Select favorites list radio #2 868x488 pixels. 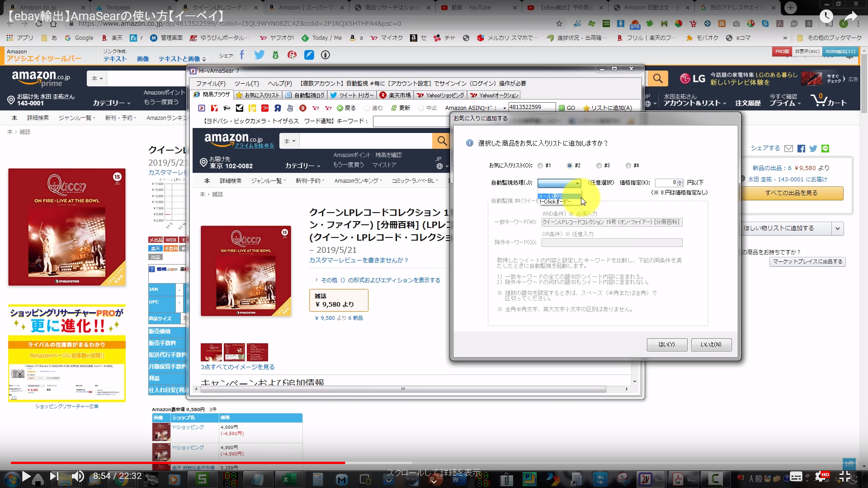tap(570, 166)
